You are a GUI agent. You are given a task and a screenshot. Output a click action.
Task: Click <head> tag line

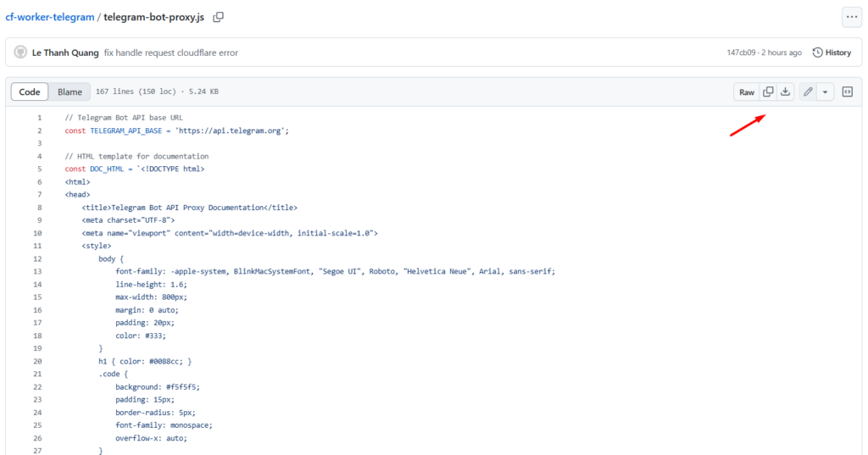click(x=77, y=194)
